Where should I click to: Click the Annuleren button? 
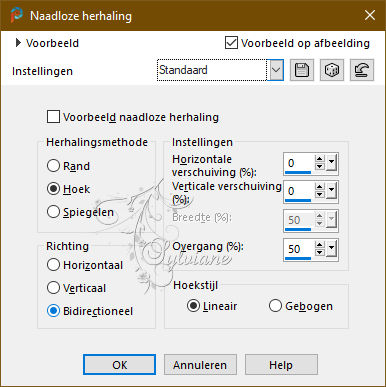point(200,365)
